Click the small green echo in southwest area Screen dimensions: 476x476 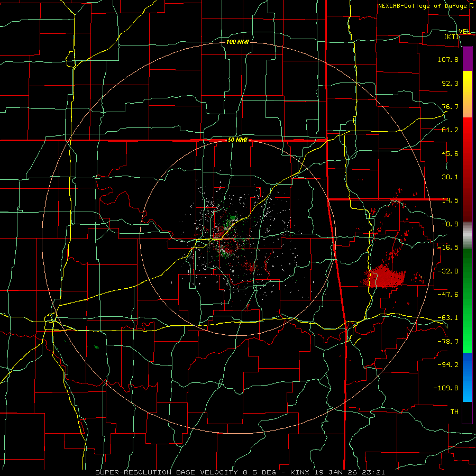click(x=96, y=346)
